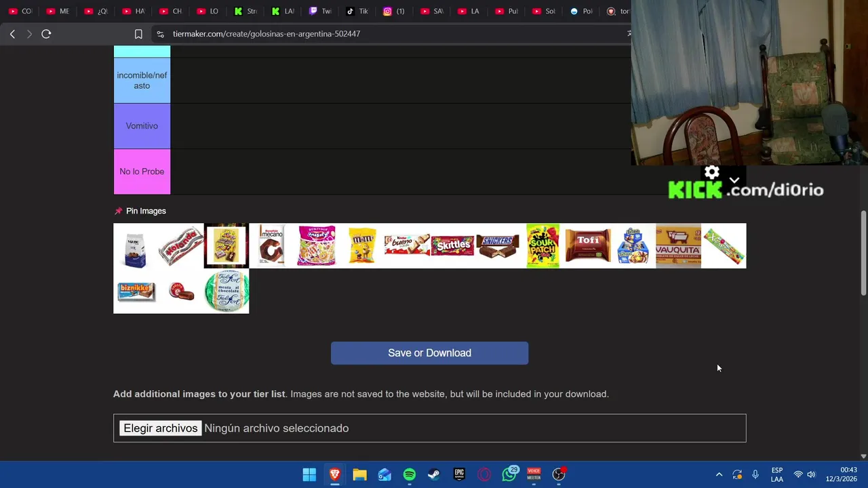Open Voicemeeter from the taskbar
This screenshot has height=488, width=868.
(x=534, y=474)
